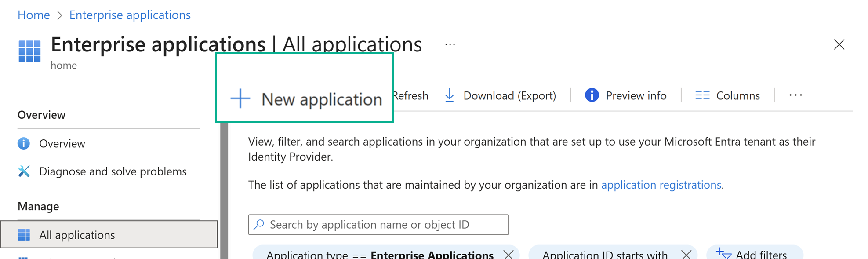Open Enterprise applications breadcrumb link
This screenshot has width=868, height=259.
130,15
